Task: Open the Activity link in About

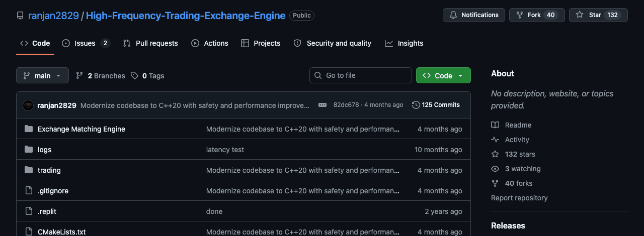Action: coord(510,140)
